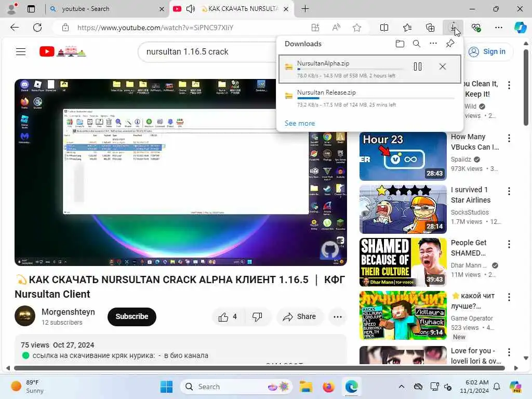Go to YouTube home via logo
532x399 pixels.
coord(63,51)
